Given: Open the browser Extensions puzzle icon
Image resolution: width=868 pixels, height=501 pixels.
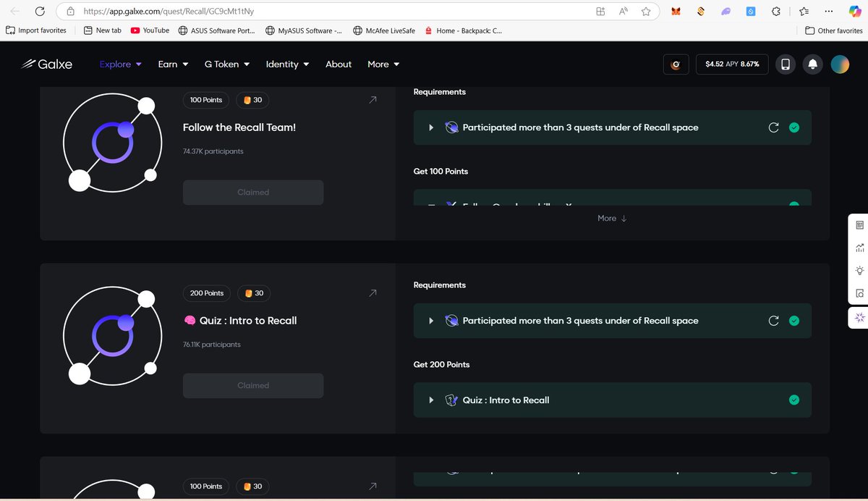Looking at the screenshot, I should click(x=776, y=12).
